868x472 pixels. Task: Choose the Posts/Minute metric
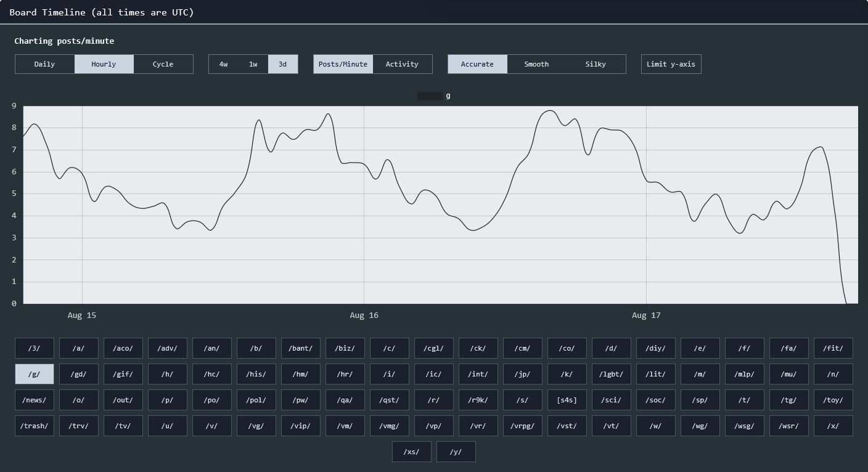[x=343, y=64]
